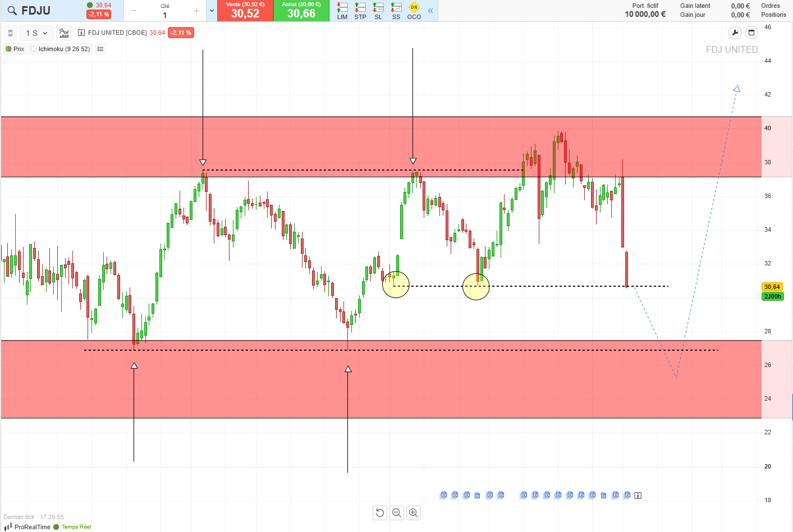793x532 pixels.
Task: Open the Port. fictif portfolio summary
Action: [645, 10]
